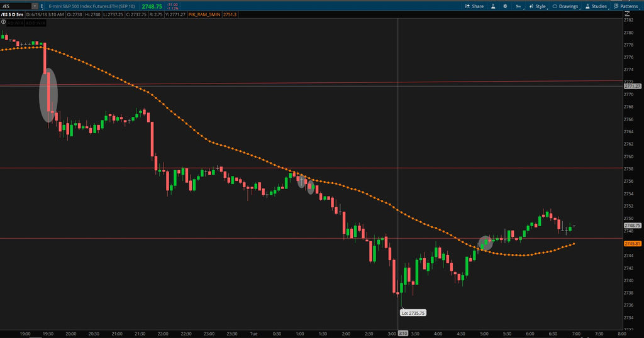Click the 22:00 label on the time axis
Image resolution: width=644 pixels, height=338 pixels.
coord(163,334)
